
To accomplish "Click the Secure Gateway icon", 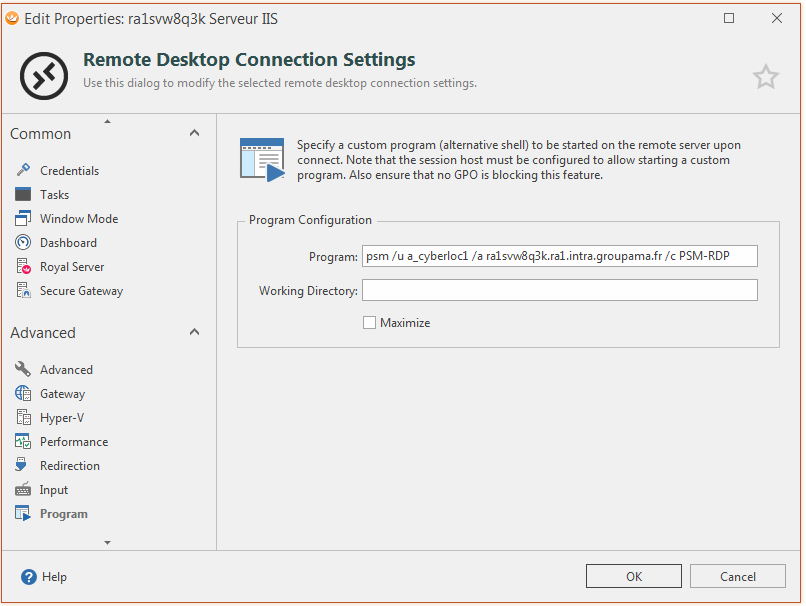I will [23, 291].
